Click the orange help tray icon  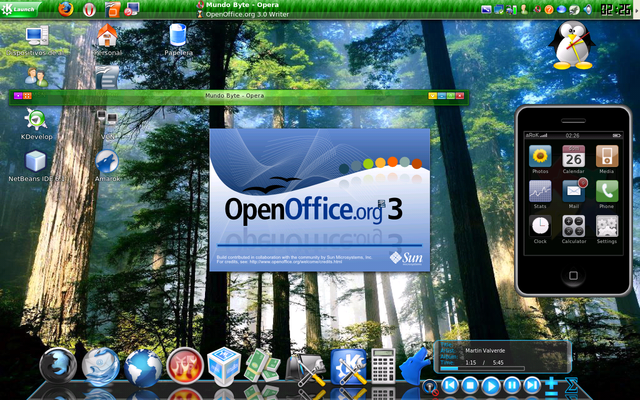[x=549, y=9]
